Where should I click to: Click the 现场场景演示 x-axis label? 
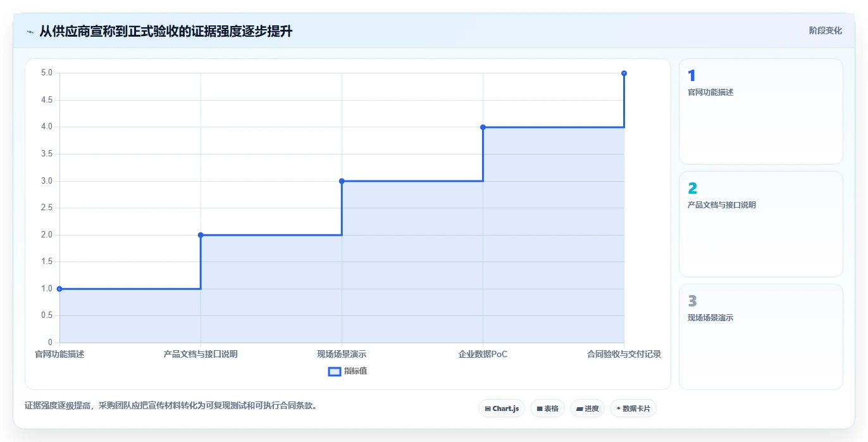tap(342, 354)
